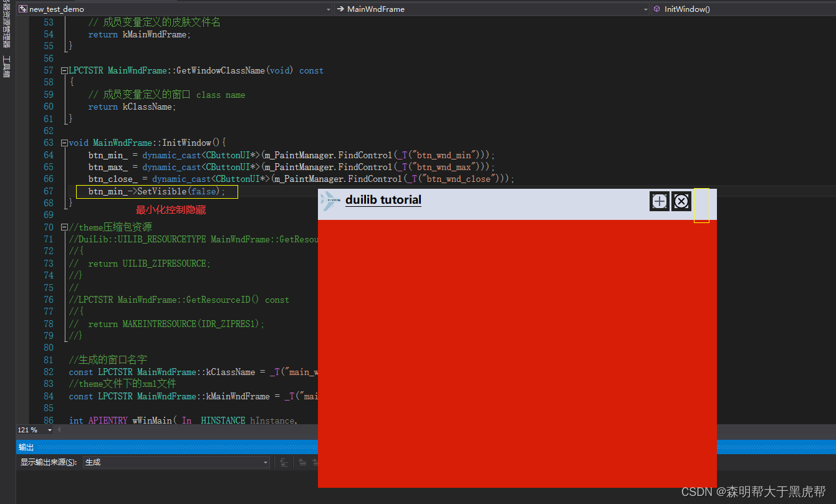Viewport: 836px width, 504px height.
Task: Click the red client area of duilib window
Action: (517, 353)
